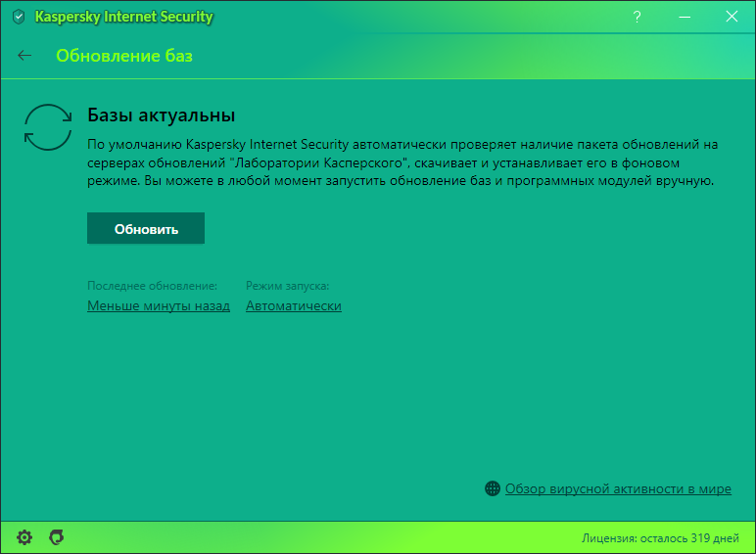Click the Режим запуска label

tap(287, 286)
